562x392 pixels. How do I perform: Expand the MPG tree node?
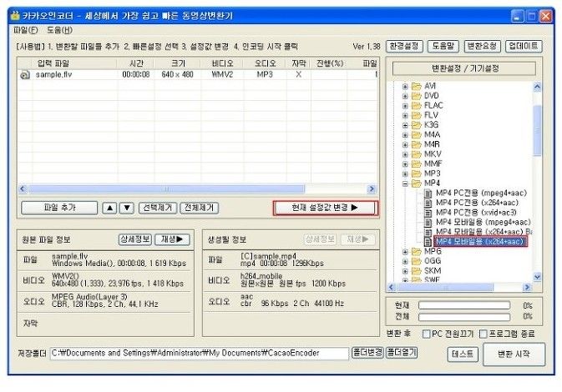[x=405, y=252]
